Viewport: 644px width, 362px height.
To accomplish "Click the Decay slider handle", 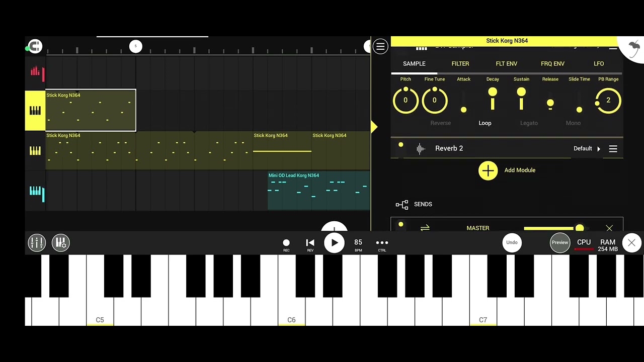I will tap(493, 92).
